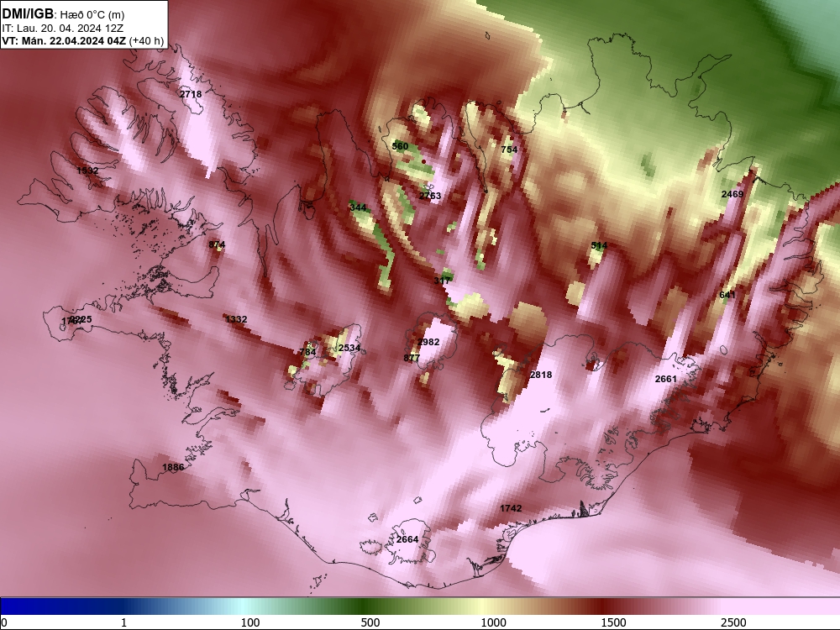The width and height of the screenshot is (840, 630).
Task: Click the 877 map value
Action: (412, 358)
